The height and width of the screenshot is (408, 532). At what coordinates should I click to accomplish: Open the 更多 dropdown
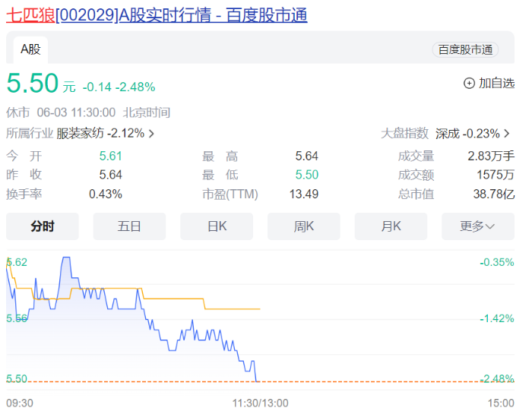point(478,226)
